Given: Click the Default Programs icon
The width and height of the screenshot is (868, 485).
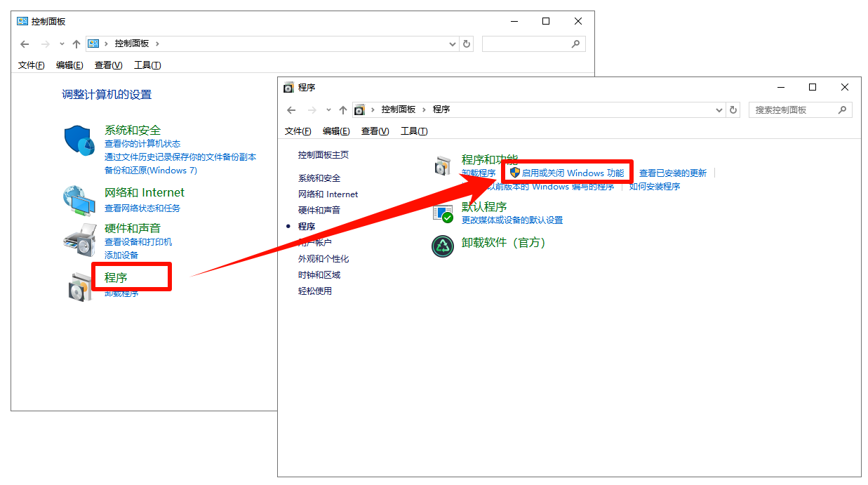Looking at the screenshot, I should coord(443,213).
